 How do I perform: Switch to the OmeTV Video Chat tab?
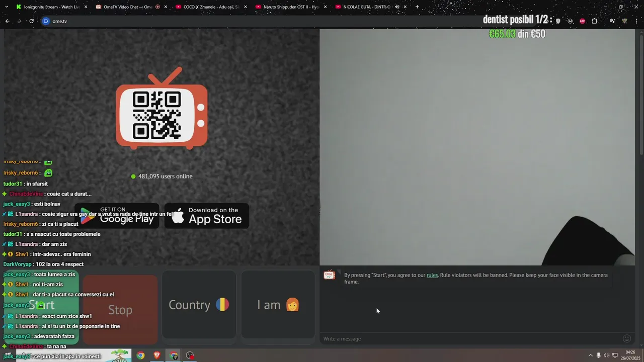click(x=130, y=7)
